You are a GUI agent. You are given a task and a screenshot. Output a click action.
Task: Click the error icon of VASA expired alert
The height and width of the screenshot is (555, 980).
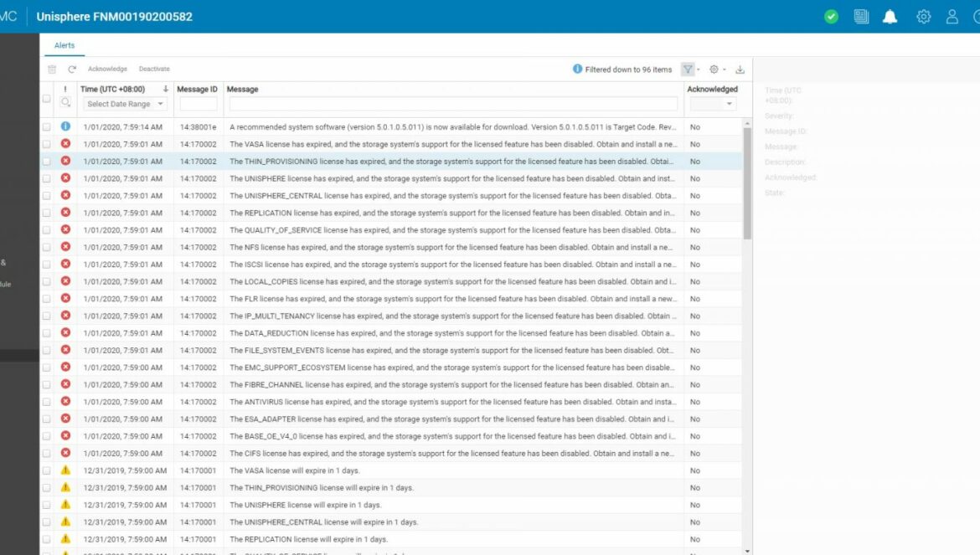point(65,144)
